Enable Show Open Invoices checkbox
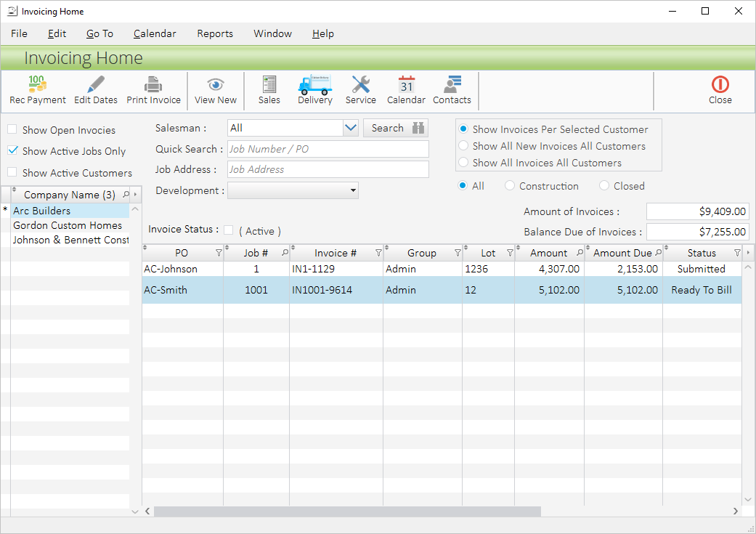 pyautogui.click(x=12, y=130)
